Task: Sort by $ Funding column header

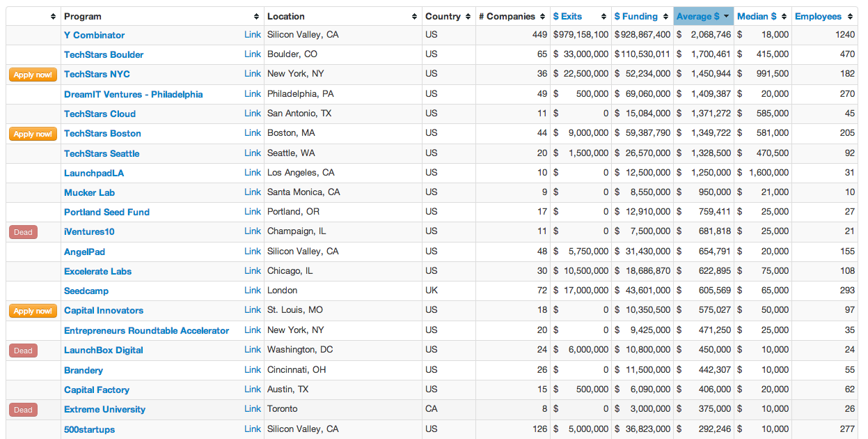Action: [642, 16]
